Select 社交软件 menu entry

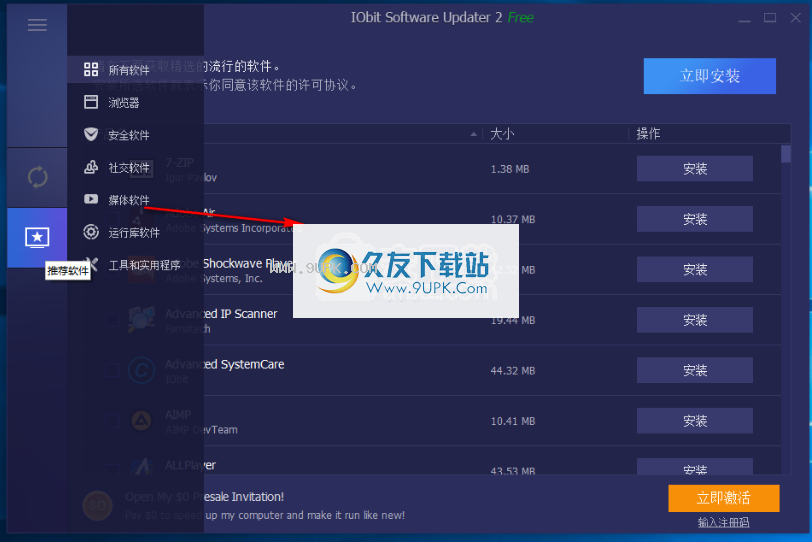(x=129, y=168)
